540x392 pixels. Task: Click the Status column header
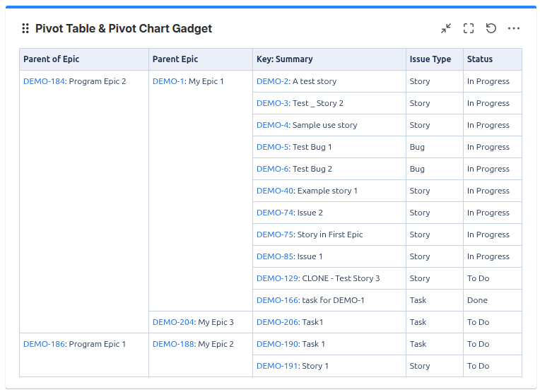[480, 59]
